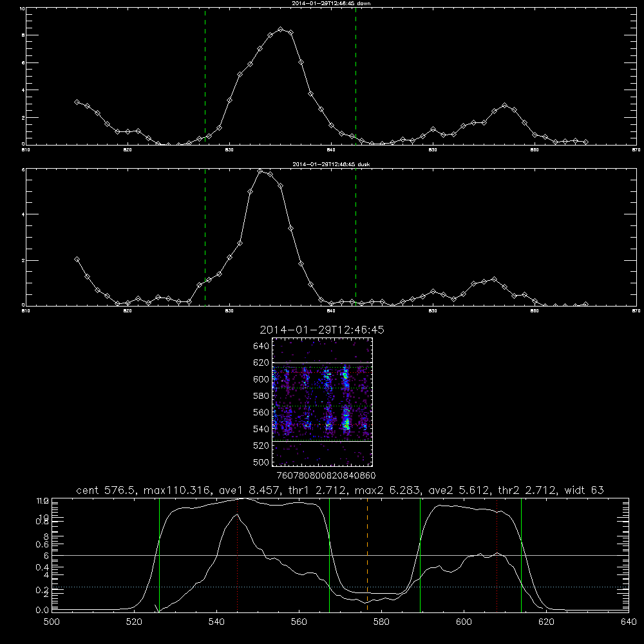Screen dimensions: 644x644
Task: Click the orange dashed center line in bottom plot
Action: tap(367, 554)
